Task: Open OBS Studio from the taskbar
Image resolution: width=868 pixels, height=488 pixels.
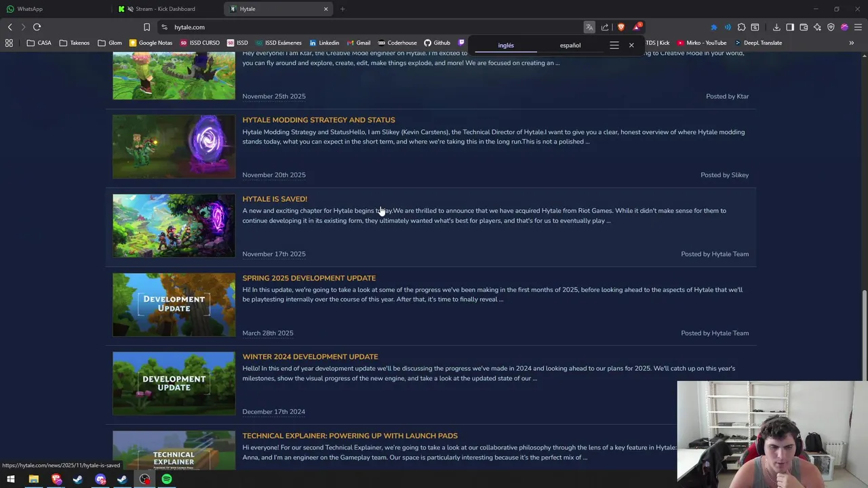Action: coord(144,479)
